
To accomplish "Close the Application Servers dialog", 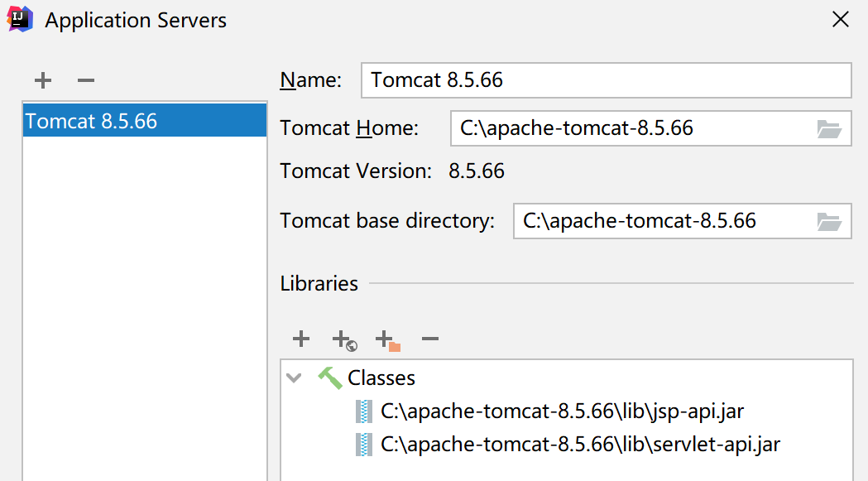I will [x=841, y=20].
